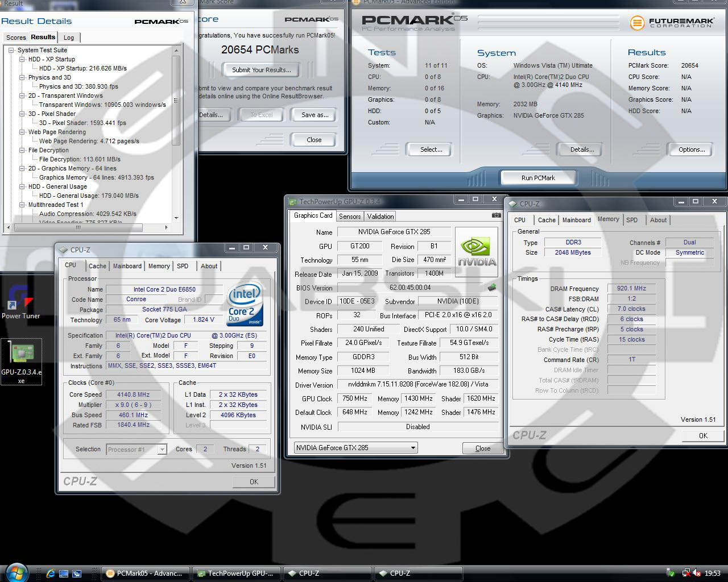Click the Show Desktop quick launch icon
The height and width of the screenshot is (582, 728).
click(64, 573)
